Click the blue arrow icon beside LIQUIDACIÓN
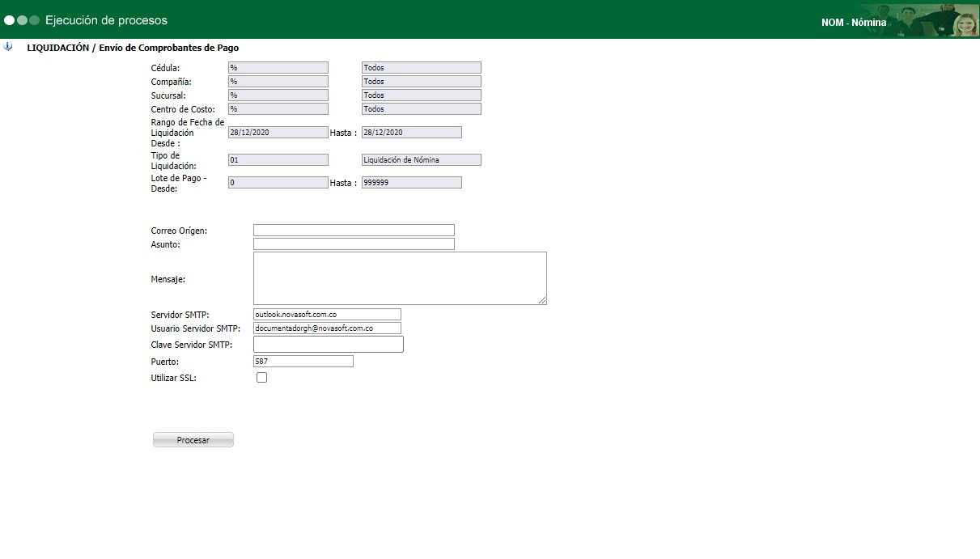This screenshot has width=980, height=559. pos(8,47)
